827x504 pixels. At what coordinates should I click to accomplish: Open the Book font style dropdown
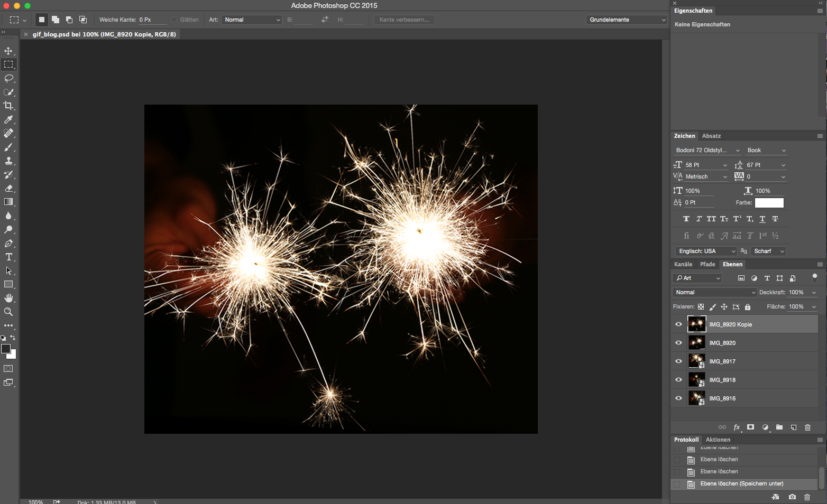click(766, 151)
